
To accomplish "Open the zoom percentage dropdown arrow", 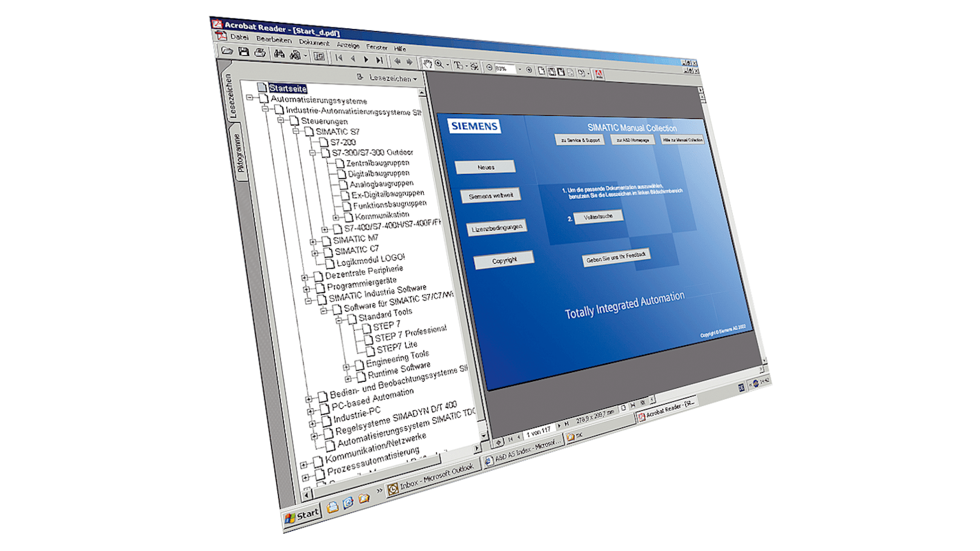I will (x=520, y=69).
